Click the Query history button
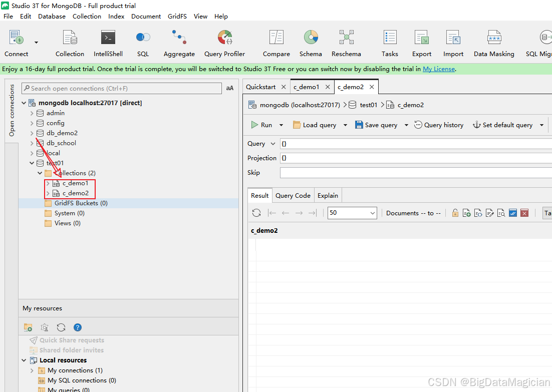 click(x=439, y=125)
